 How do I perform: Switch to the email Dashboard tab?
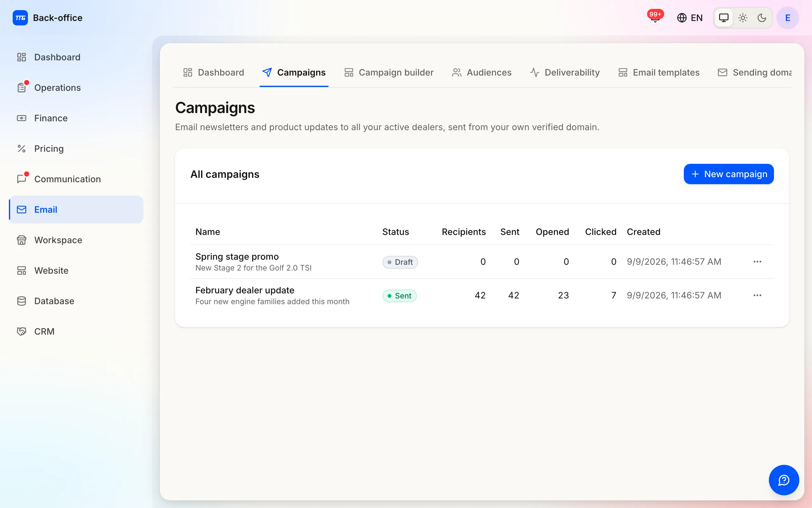213,73
